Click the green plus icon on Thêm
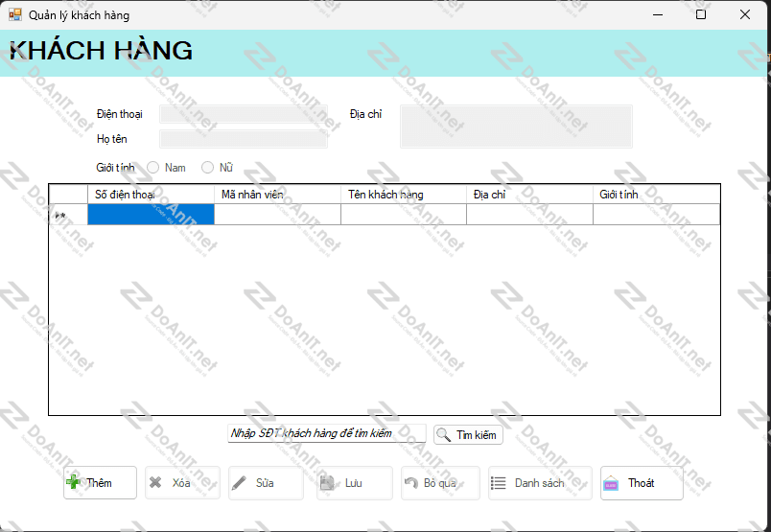The image size is (771, 532). [x=73, y=482]
